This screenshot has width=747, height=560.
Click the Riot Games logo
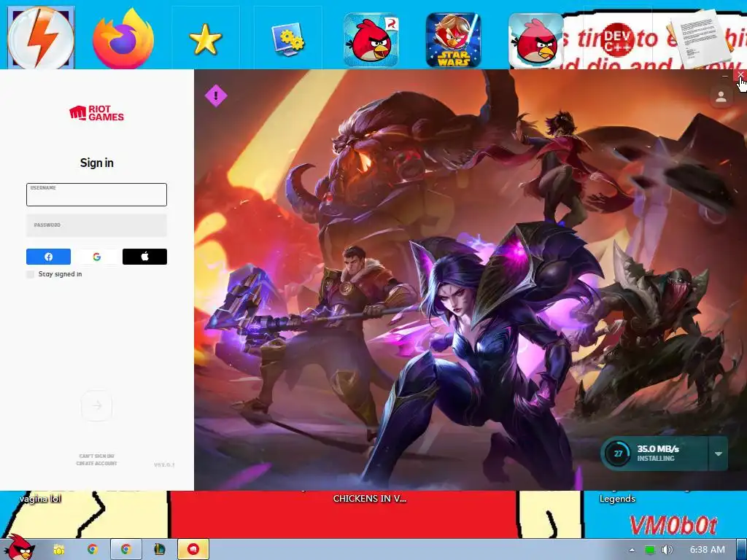97,113
